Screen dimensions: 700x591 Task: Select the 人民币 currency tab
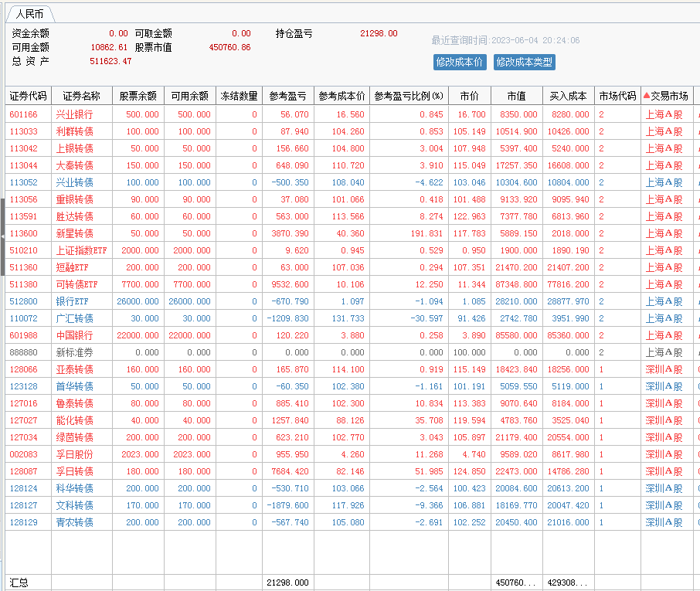(x=30, y=14)
